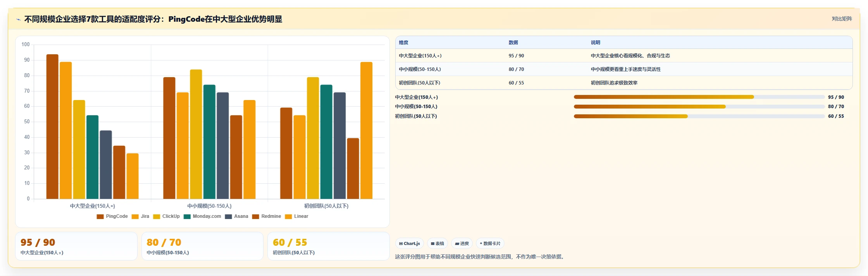Click the small icon before the title
This screenshot has width=868, height=276.
pos(18,19)
